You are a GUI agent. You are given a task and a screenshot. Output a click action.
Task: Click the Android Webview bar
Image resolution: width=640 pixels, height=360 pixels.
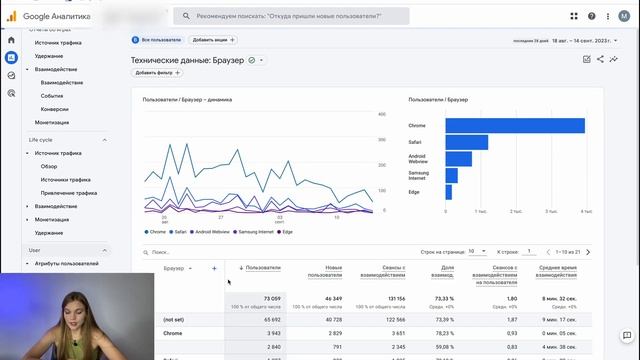459,159
